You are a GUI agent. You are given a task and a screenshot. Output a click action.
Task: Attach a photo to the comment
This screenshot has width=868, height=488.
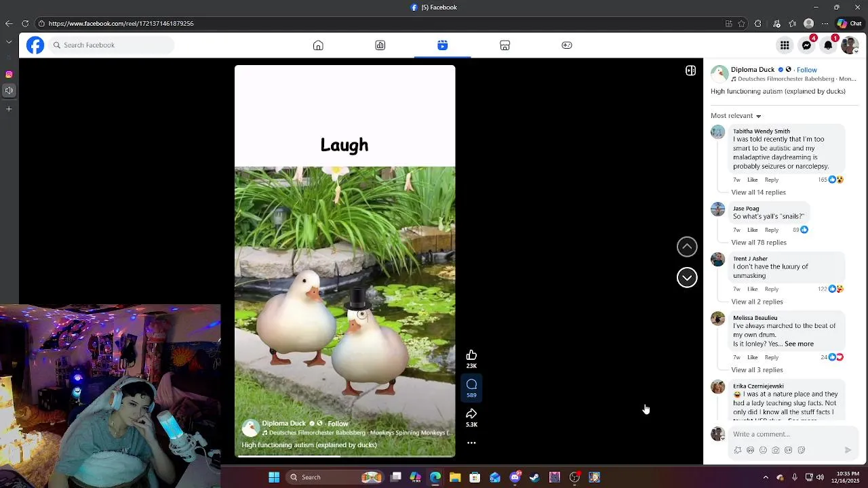[776, 450]
